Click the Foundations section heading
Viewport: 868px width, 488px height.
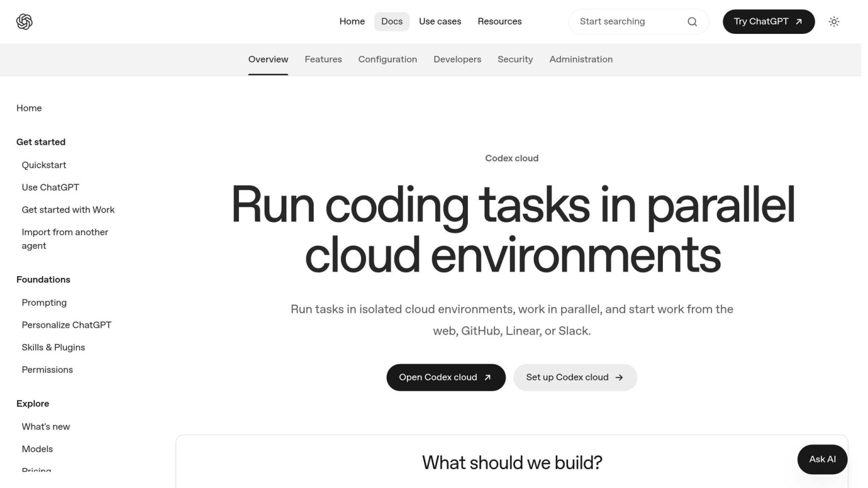(44, 280)
